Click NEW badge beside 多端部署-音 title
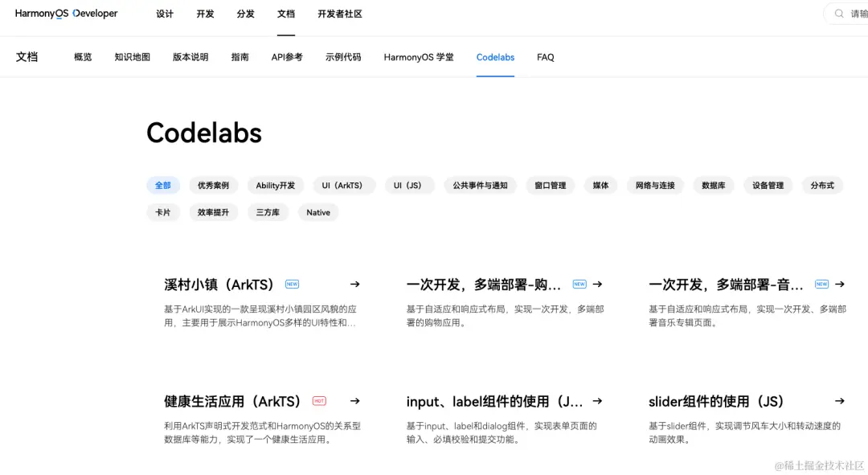This screenshot has height=475, width=868. (821, 284)
